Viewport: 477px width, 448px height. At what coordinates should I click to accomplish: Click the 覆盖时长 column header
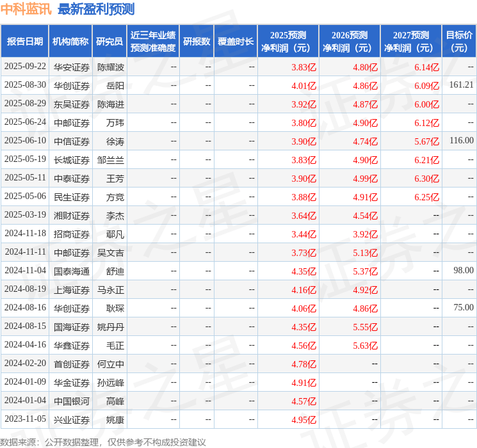click(x=235, y=42)
